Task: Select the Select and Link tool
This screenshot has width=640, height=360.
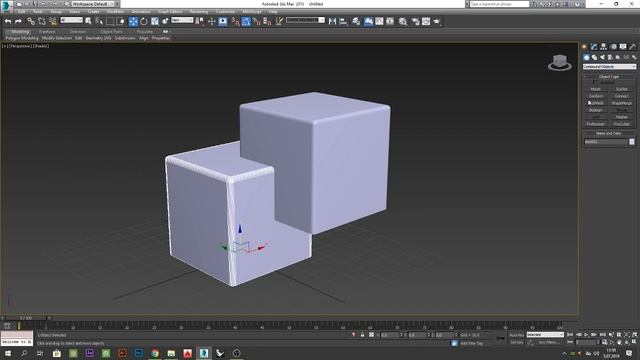Action: point(31,21)
